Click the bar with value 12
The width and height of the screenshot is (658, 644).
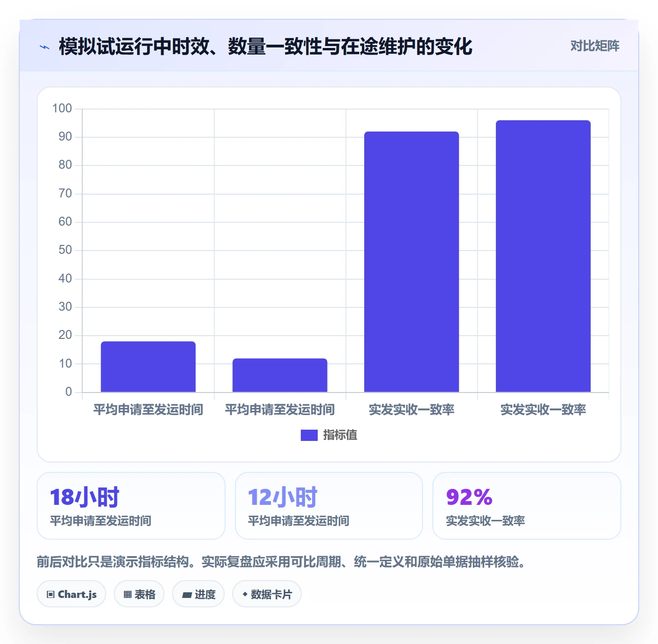280,375
